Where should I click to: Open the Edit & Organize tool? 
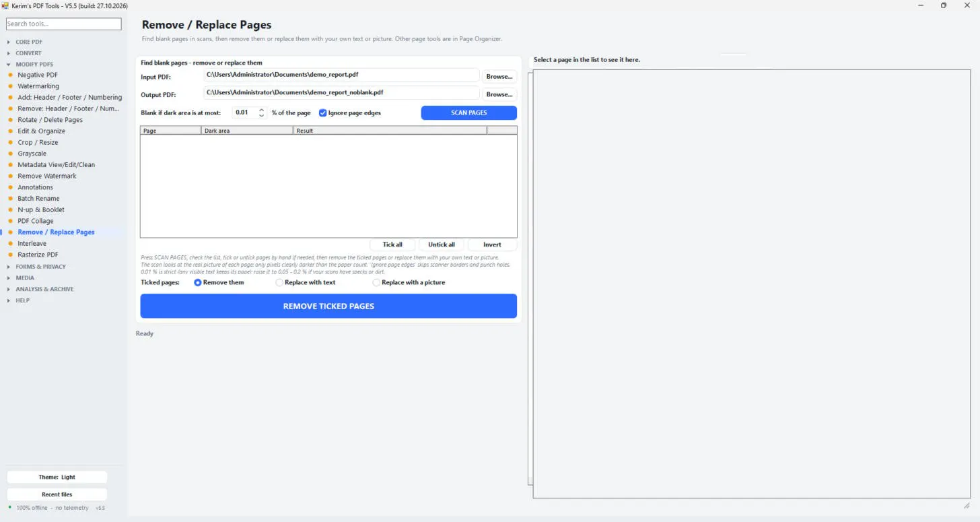pyautogui.click(x=42, y=131)
